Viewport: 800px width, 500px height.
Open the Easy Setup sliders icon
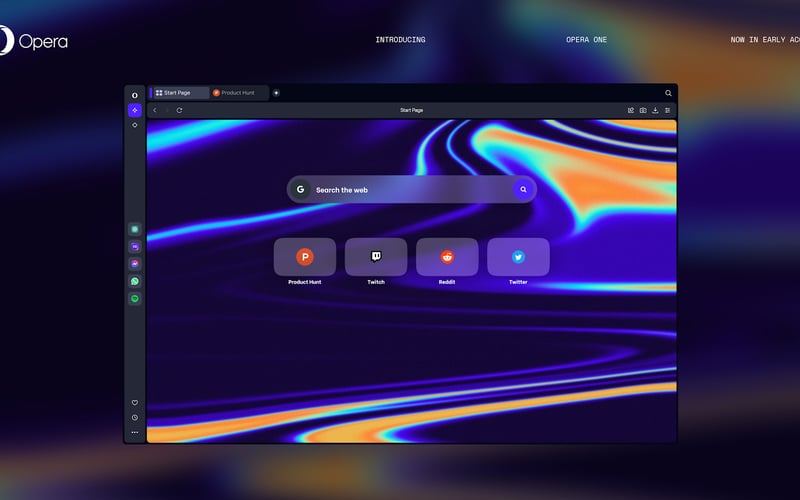(x=667, y=110)
